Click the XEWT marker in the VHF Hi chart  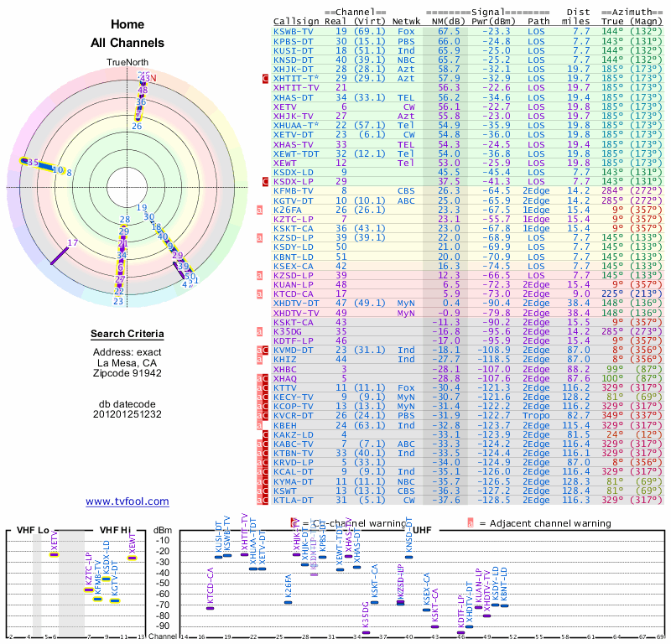132,558
